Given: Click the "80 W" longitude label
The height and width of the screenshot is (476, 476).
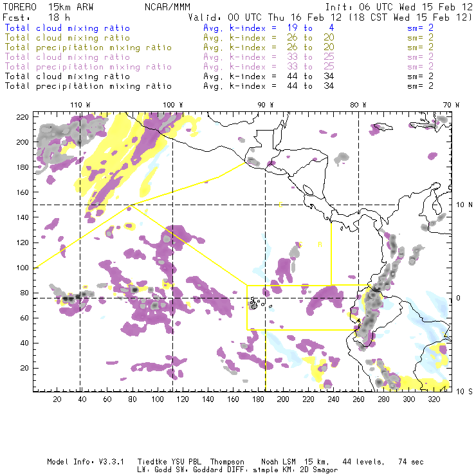Looking at the screenshot, I should click(x=358, y=105).
